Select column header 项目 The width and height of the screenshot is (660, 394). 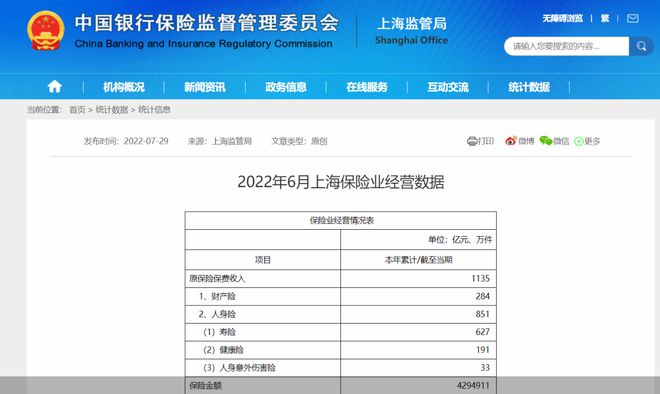click(x=263, y=260)
